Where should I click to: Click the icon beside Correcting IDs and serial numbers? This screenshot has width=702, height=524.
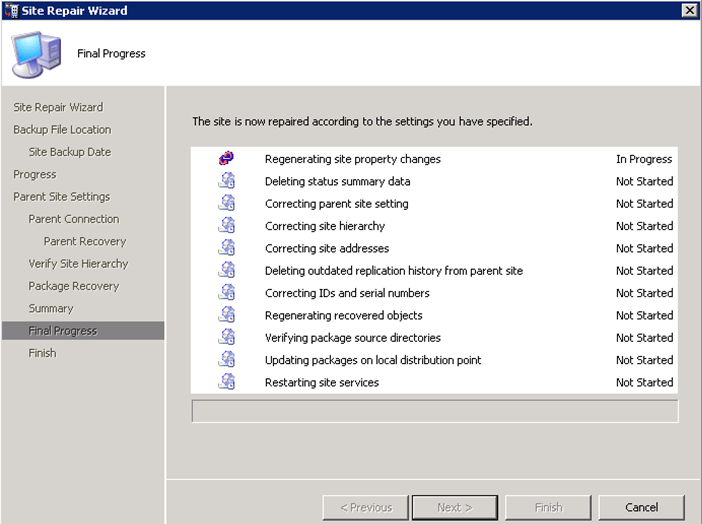coord(227,292)
